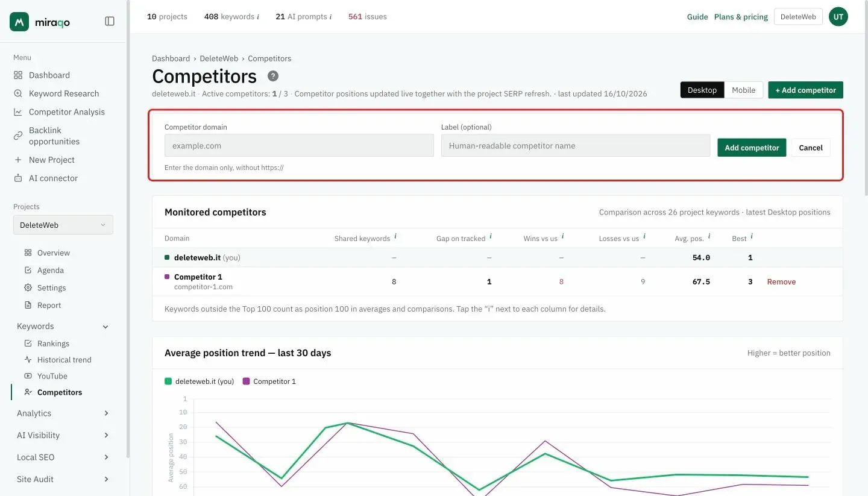Screen dimensions: 868x496
Task: Expand the Analytics section
Action: [106, 413]
